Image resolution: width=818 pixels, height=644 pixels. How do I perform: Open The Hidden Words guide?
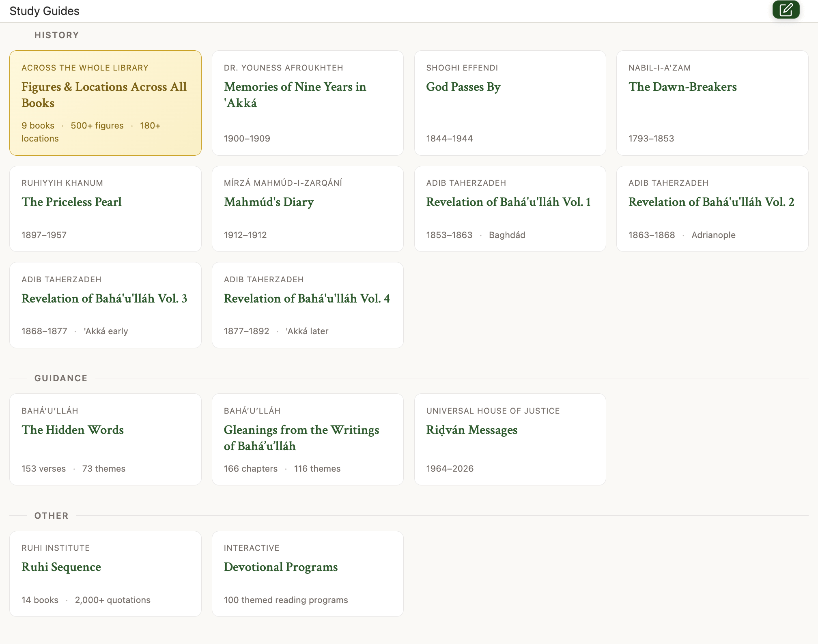pos(105,439)
